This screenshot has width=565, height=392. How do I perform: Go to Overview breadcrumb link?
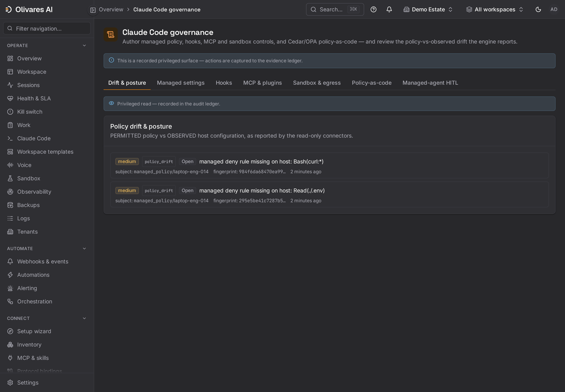point(111,9)
